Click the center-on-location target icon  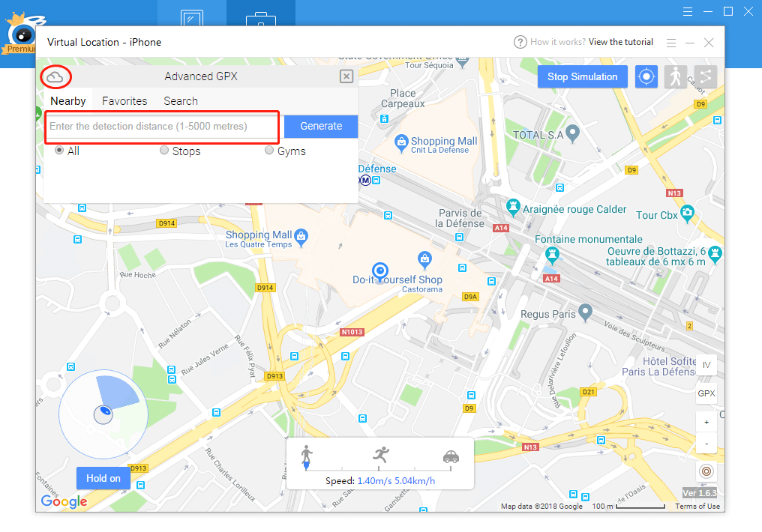click(646, 76)
